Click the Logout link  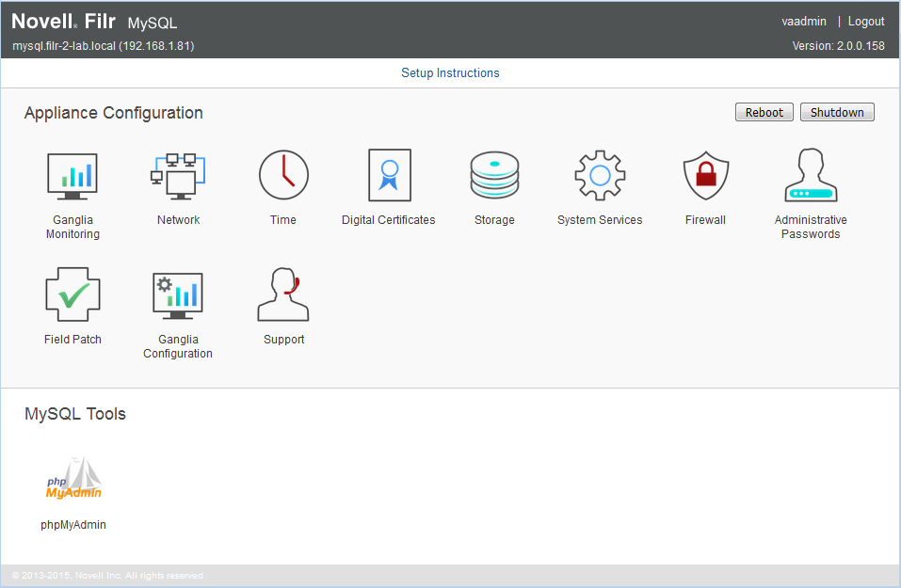[866, 22]
